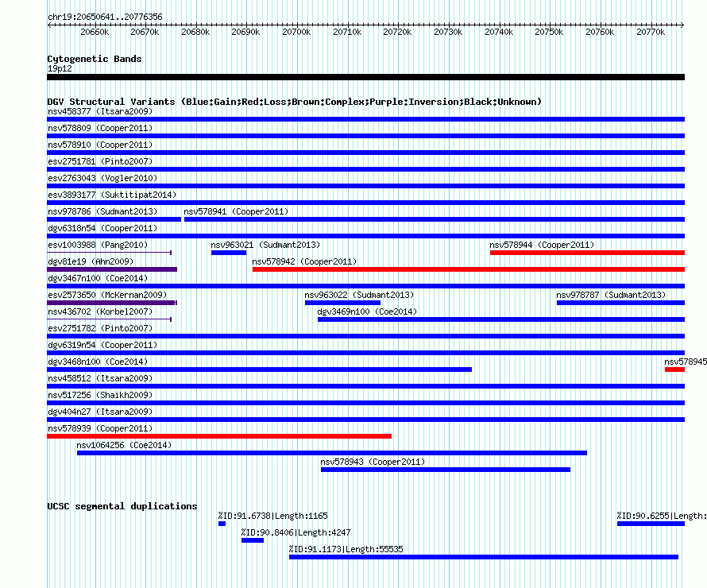Image resolution: width=707 pixels, height=588 pixels.
Task: Click the 20700k ruler position
Action: [x=296, y=32]
